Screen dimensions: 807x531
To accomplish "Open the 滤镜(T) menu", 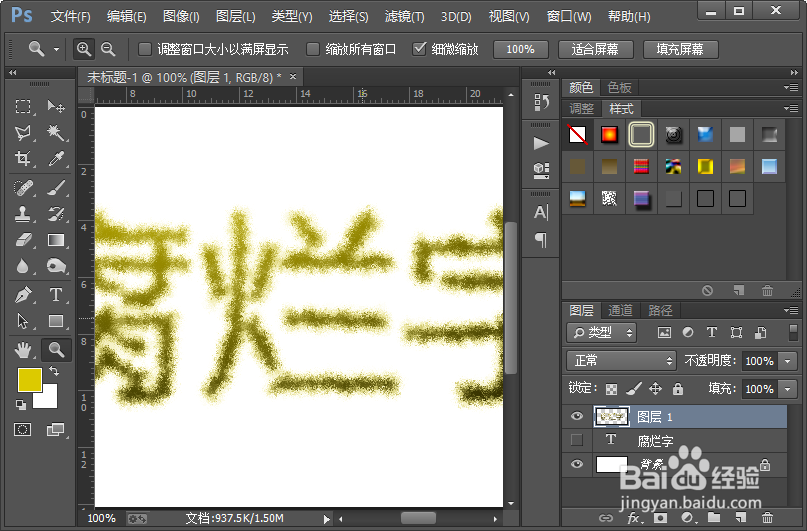I will tap(405, 16).
